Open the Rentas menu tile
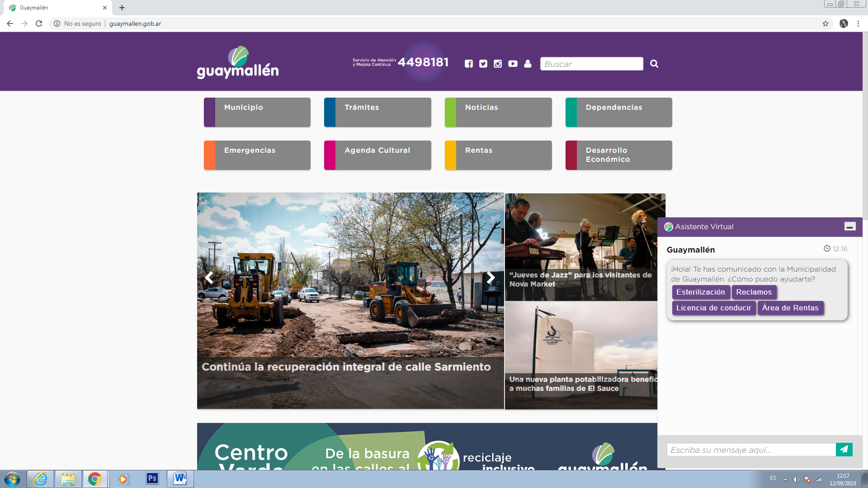The height and width of the screenshot is (488, 868). click(498, 155)
